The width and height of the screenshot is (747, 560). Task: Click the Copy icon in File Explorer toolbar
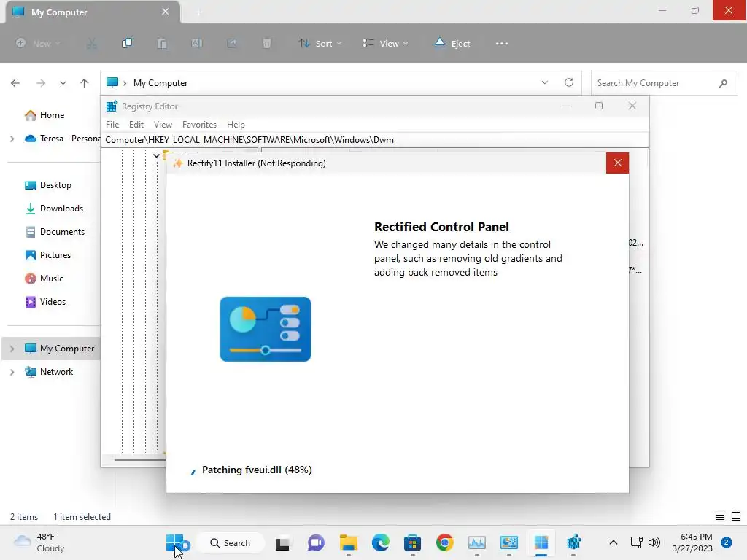127,43
